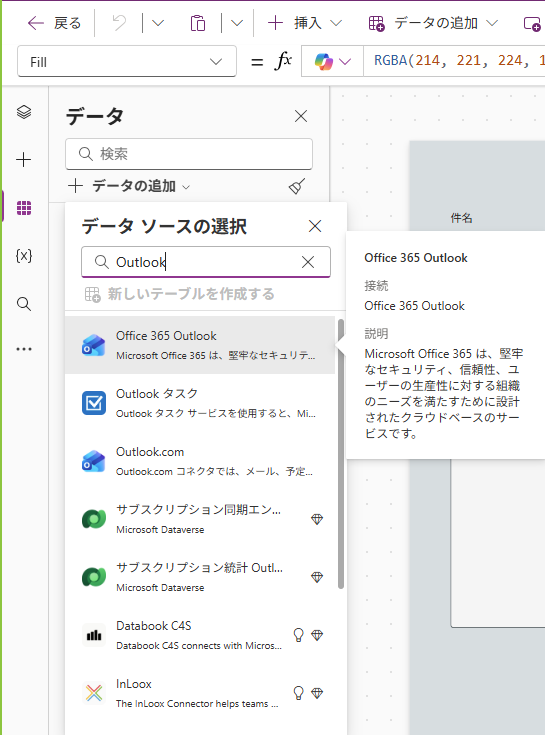Click the Dataverse icon for サブスクリプション統計

[94, 577]
